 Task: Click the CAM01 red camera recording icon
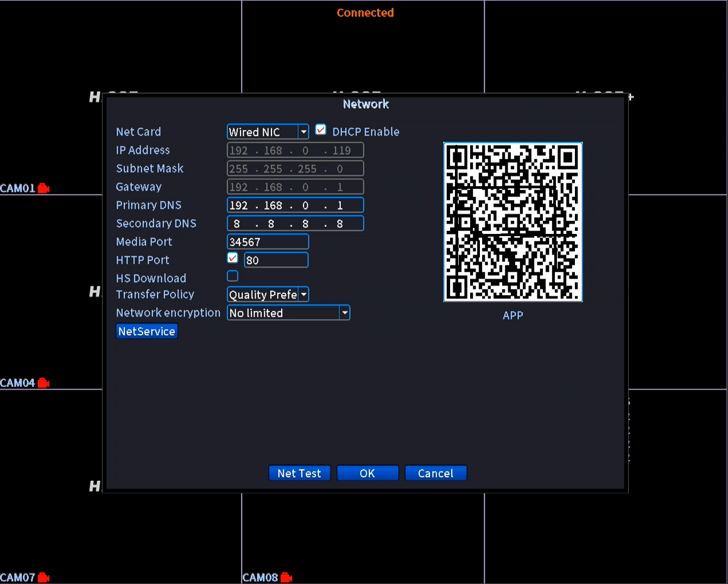click(43, 188)
